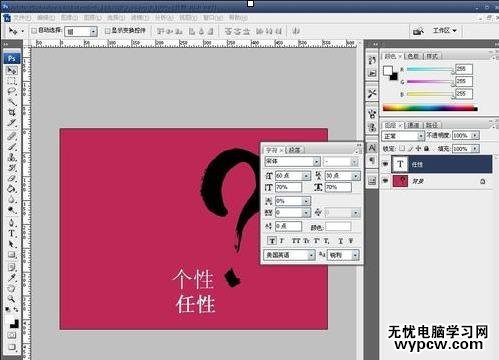This screenshot has width=499, height=360.
Task: Select the Path Selection tool
Action: coord(12,244)
